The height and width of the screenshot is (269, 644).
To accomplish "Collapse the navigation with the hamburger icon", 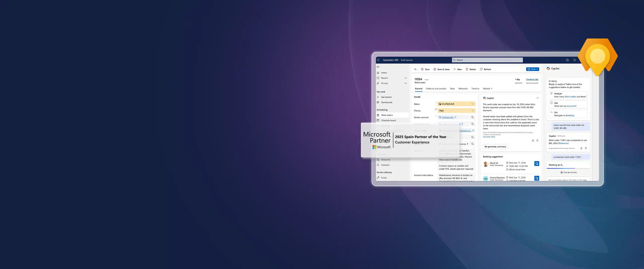I will 378,67.
